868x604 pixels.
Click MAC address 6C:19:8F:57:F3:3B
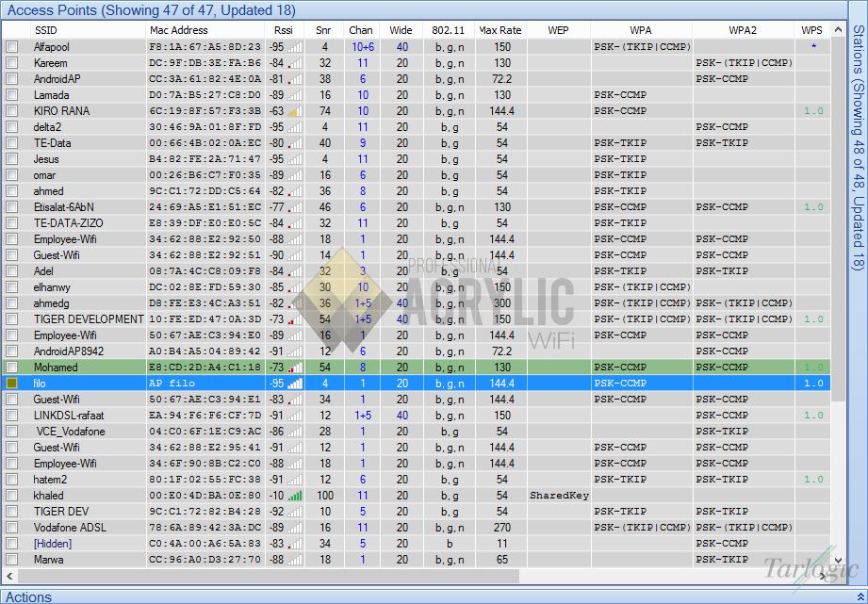click(205, 111)
